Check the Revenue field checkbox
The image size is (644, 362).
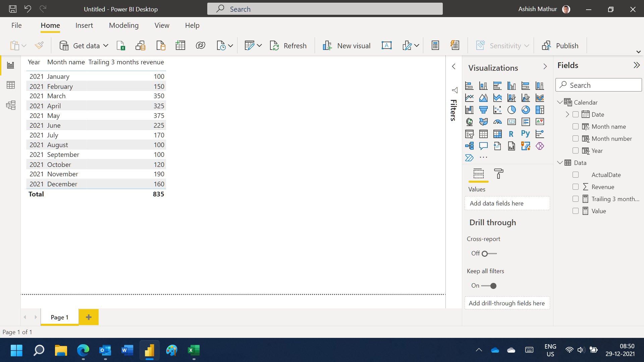[576, 187]
